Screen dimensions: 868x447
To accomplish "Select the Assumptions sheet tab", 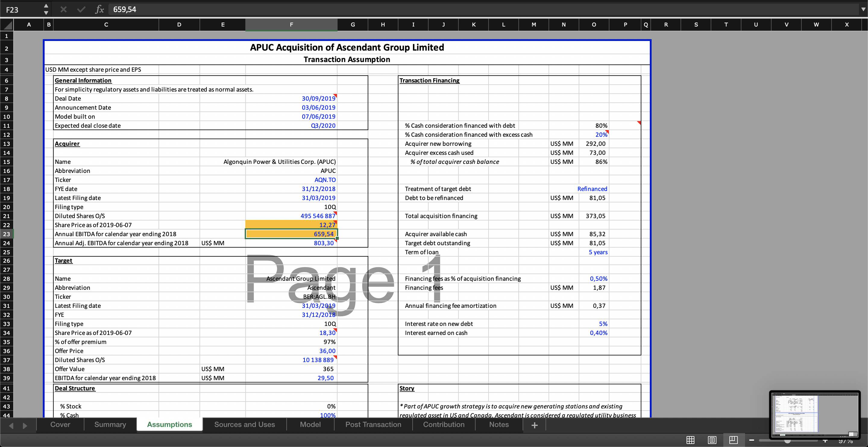I will click(169, 424).
